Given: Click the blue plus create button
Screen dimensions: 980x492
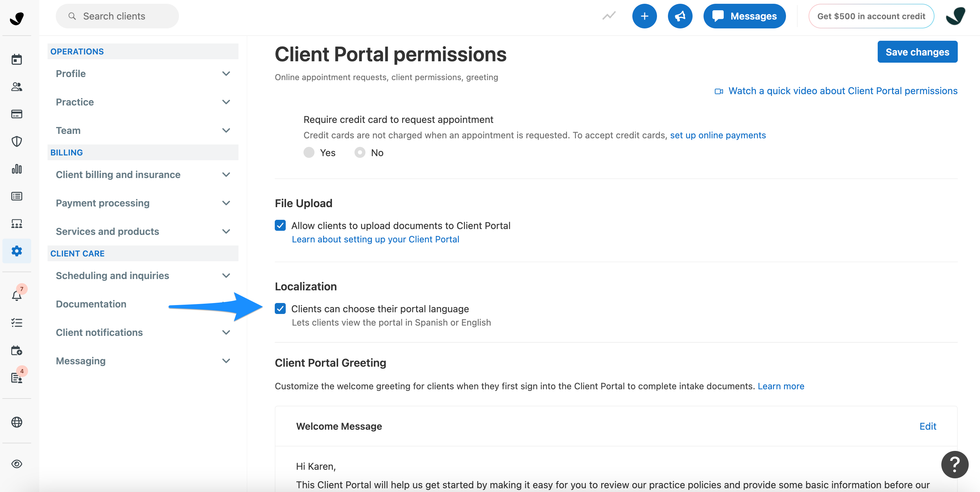Looking at the screenshot, I should 644,16.
